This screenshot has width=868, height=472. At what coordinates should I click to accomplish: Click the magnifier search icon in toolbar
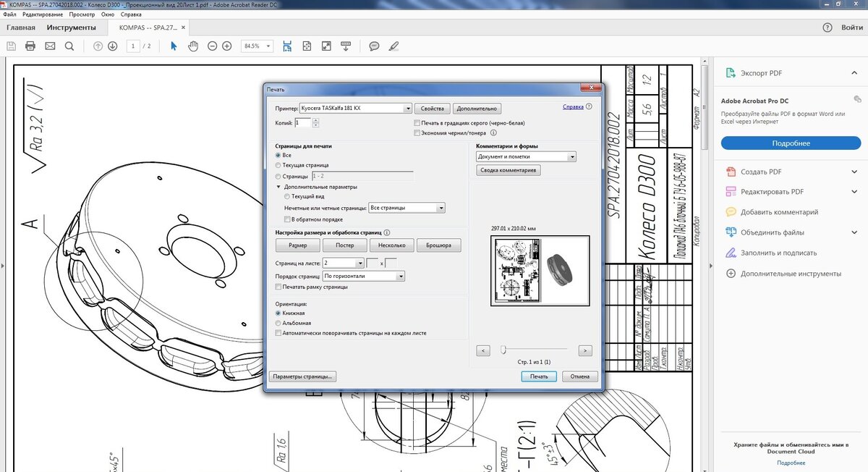click(x=69, y=46)
